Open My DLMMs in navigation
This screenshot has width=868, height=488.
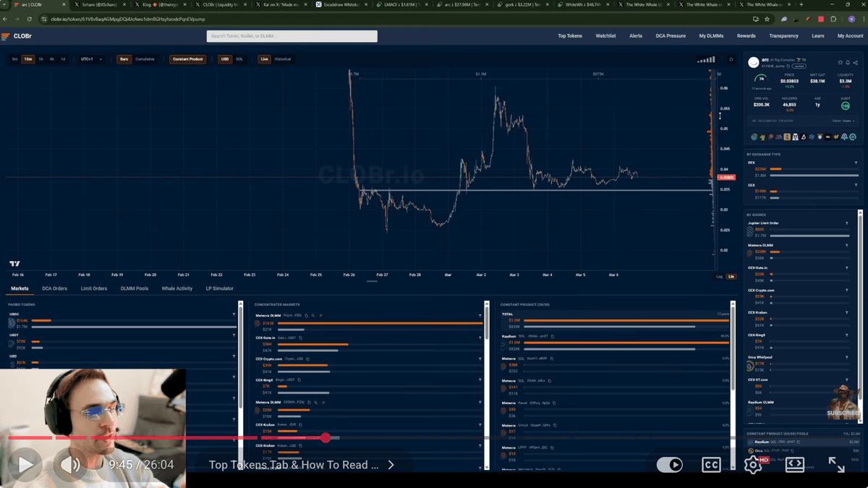coord(711,35)
